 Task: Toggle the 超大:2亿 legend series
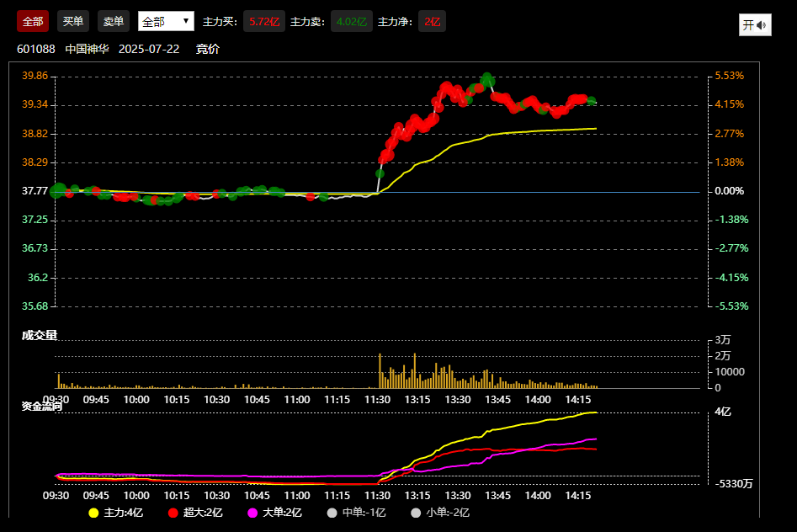pyautogui.click(x=196, y=513)
